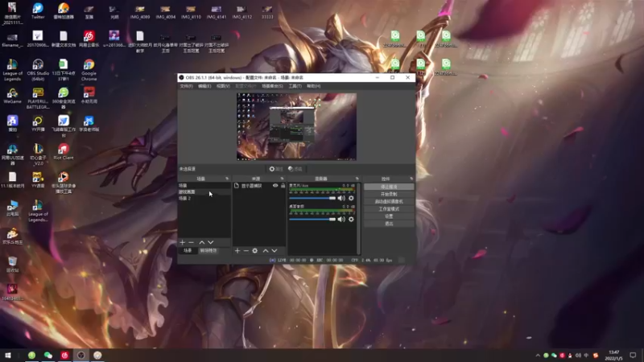This screenshot has width=644, height=362.
Task: Switch to the 场景 tab below the scene list
Action: [x=188, y=250]
